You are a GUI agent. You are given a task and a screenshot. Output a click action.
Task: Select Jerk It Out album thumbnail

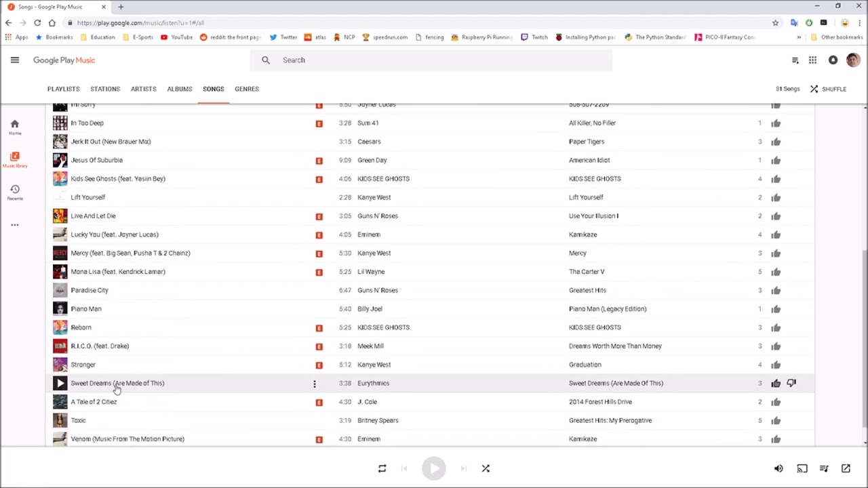pos(60,142)
